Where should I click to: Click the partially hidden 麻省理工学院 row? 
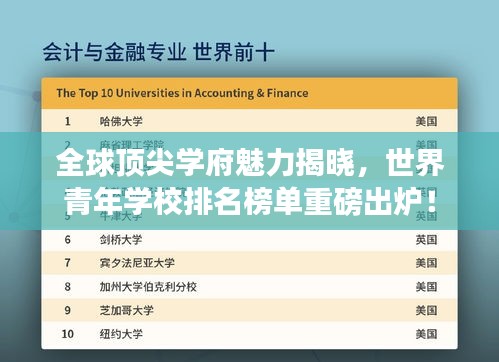(x=249, y=144)
